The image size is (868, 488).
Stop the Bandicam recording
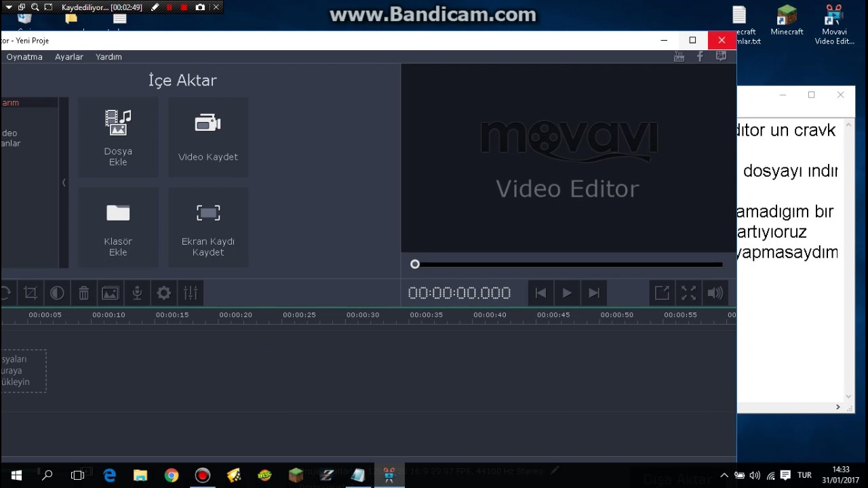tap(184, 7)
